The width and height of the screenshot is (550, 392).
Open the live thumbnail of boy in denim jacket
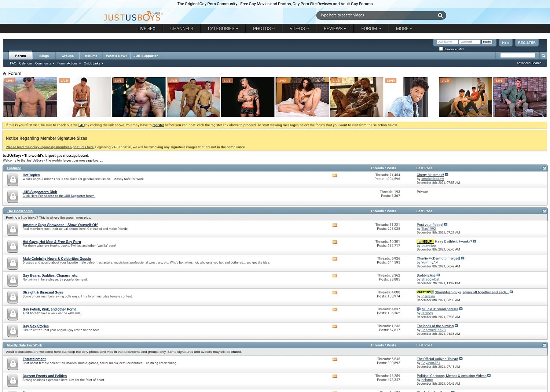(x=411, y=97)
